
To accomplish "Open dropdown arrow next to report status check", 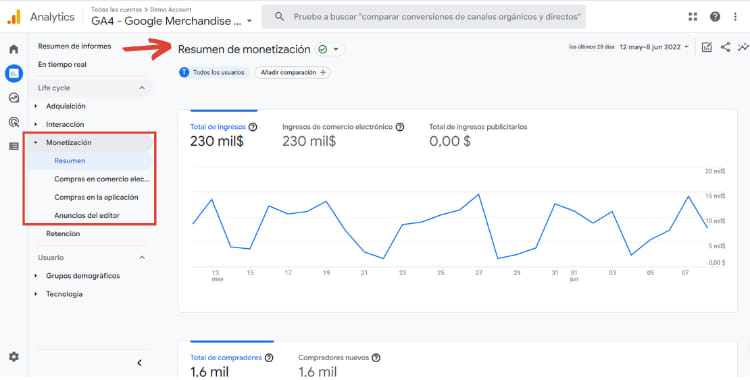I will tap(336, 49).
